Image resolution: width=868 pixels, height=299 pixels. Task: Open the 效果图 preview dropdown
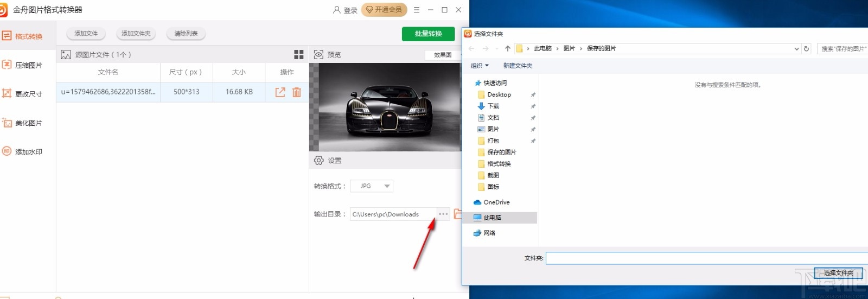[x=444, y=55]
